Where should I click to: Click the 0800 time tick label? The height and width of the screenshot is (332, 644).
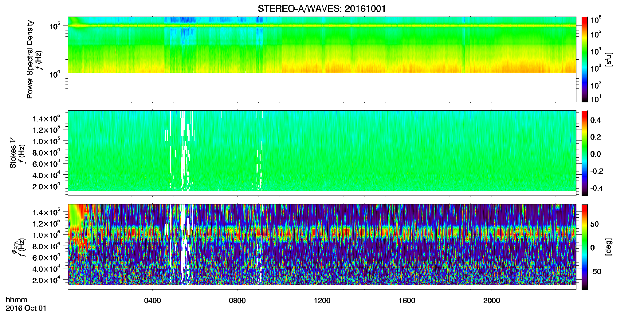[x=237, y=301]
